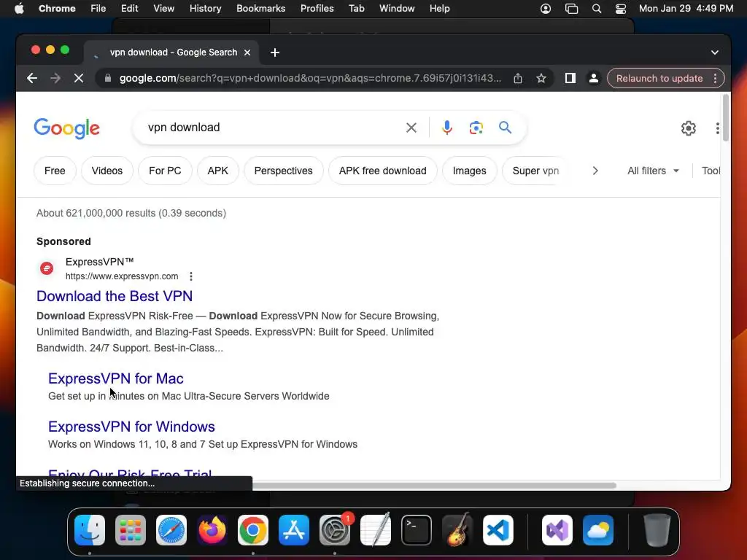Clear the search box with the X icon
This screenshot has width=747, height=560.
pyautogui.click(x=411, y=128)
